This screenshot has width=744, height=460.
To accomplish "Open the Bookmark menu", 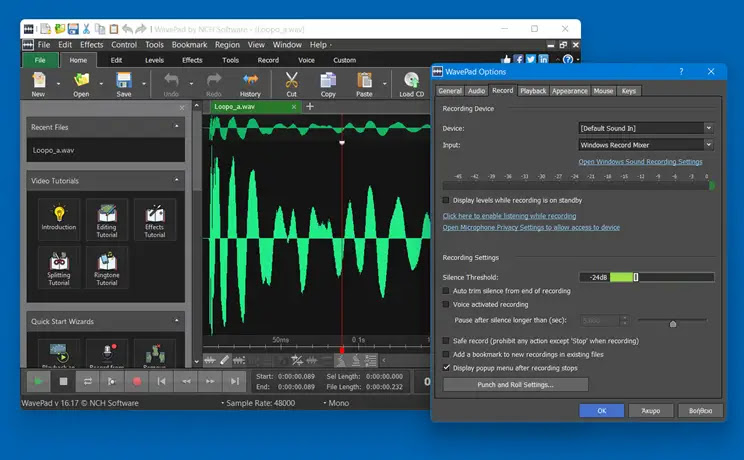I will coord(189,45).
